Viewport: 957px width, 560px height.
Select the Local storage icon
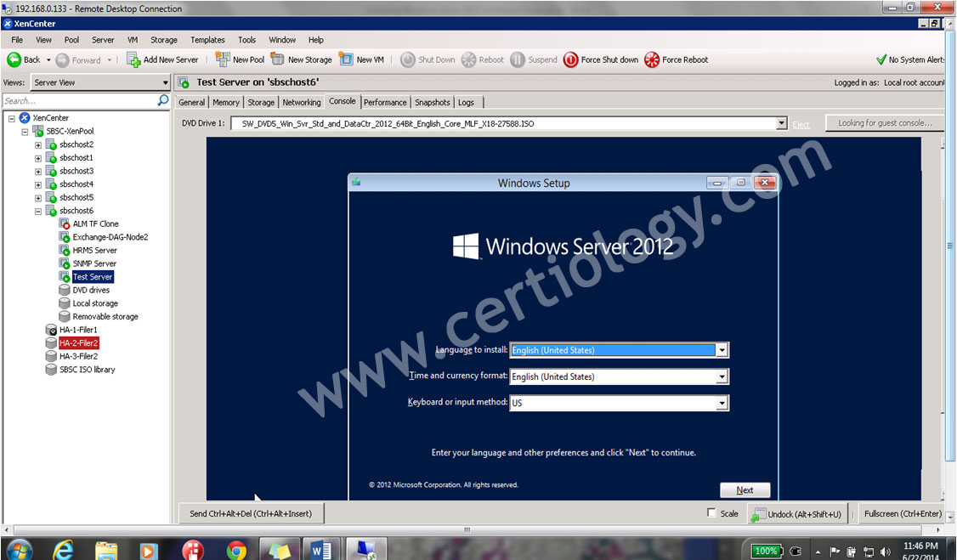pyautogui.click(x=64, y=303)
